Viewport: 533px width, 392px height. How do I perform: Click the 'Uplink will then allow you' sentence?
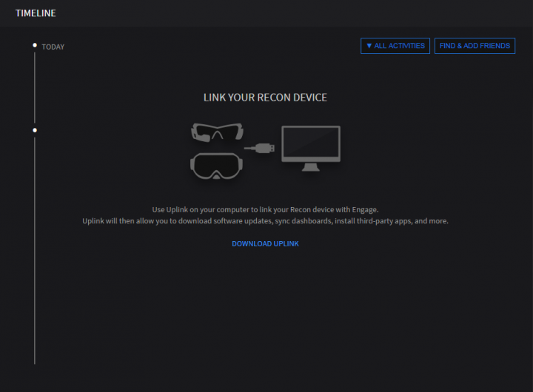(x=265, y=221)
